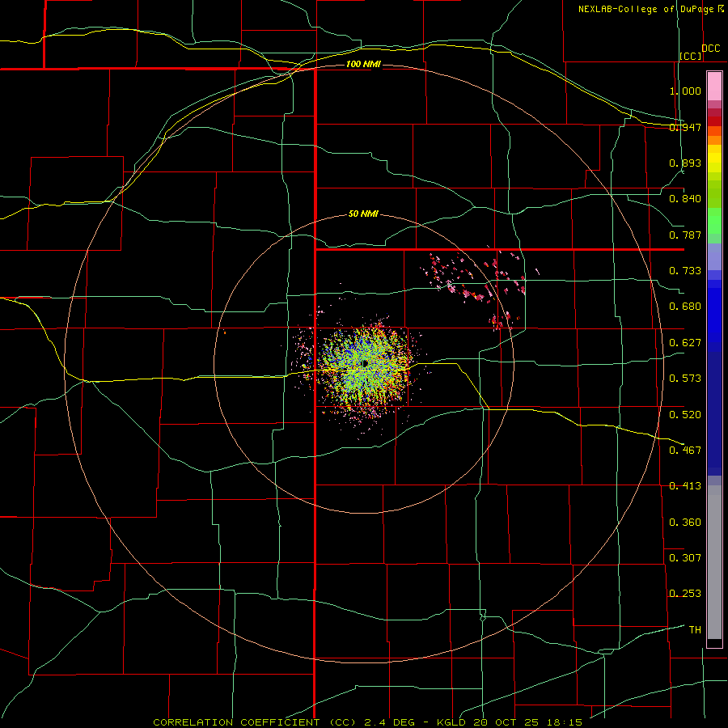The width and height of the screenshot is (728, 728).
Task: Click the 100 NMI range ring label
Action: coord(363,64)
